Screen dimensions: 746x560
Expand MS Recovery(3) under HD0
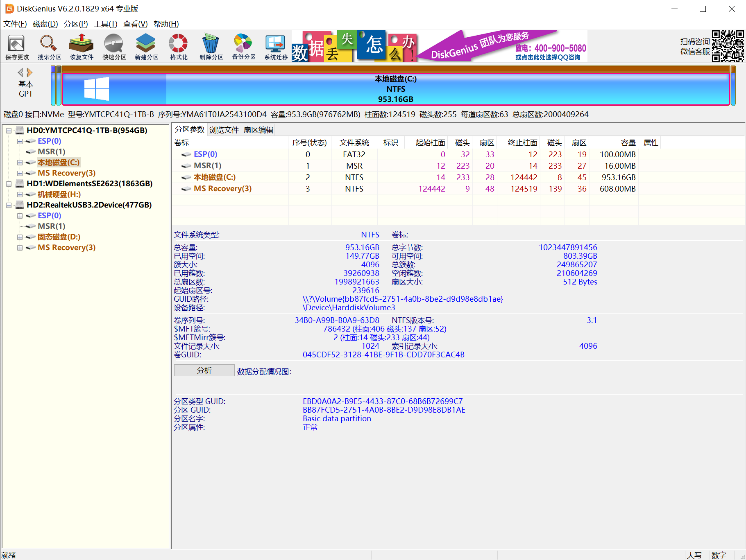20,173
